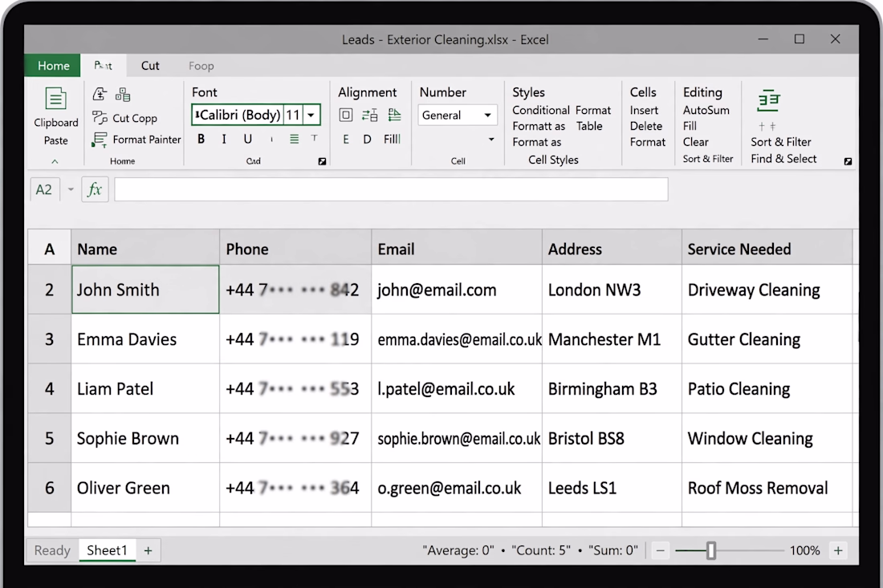Switch to the Home ribbon tab
Screen dimensions: 883x588
(x=54, y=66)
